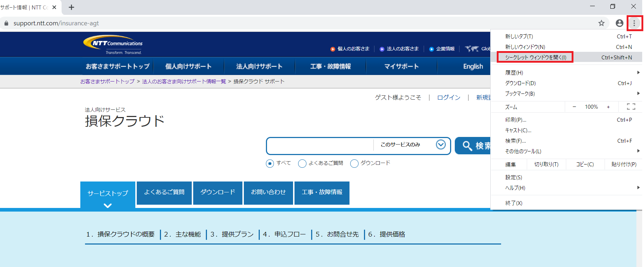Image resolution: width=644 pixels, height=267 pixels.
Task: Open the Chrome profile account icon
Action: pyautogui.click(x=619, y=23)
